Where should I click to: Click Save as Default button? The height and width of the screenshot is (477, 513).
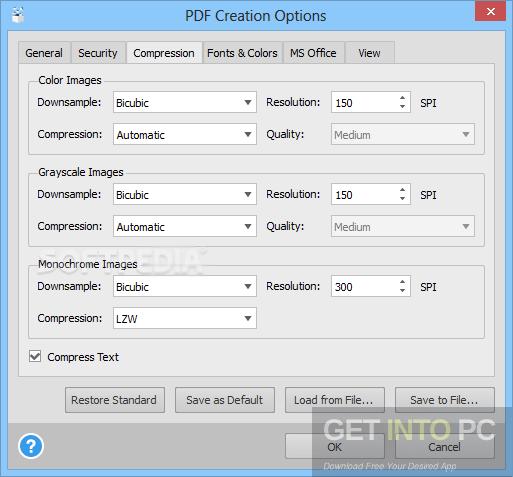(225, 400)
